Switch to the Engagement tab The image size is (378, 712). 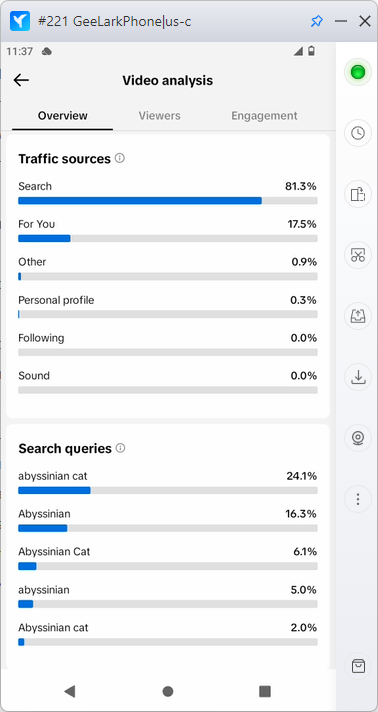pyautogui.click(x=264, y=116)
